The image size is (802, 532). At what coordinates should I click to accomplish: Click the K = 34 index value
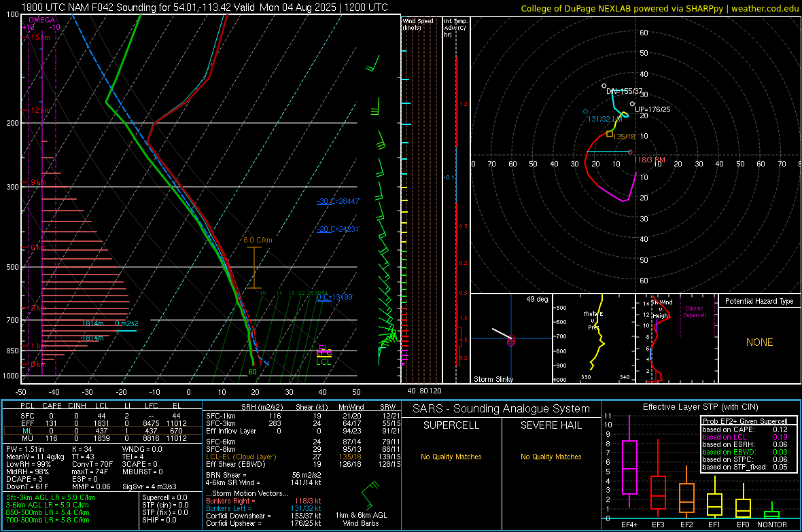click(x=82, y=449)
